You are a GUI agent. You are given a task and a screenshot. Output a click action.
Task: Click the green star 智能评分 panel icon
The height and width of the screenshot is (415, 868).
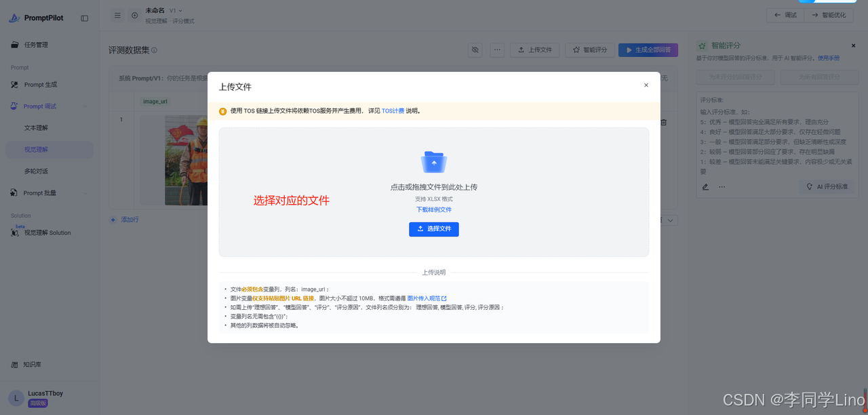(703, 45)
